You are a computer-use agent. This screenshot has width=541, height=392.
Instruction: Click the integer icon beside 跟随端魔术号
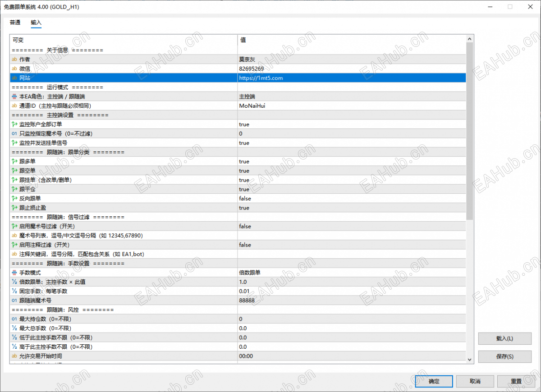(x=14, y=301)
